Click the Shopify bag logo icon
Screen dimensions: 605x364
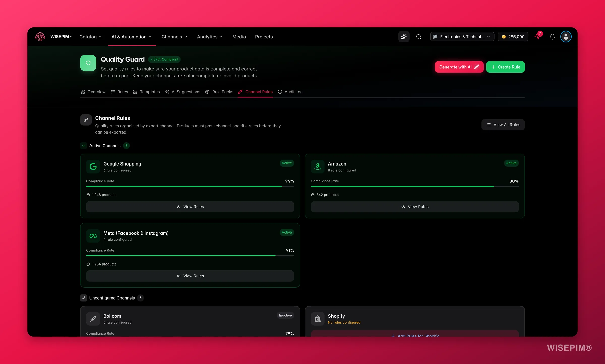[318, 319]
